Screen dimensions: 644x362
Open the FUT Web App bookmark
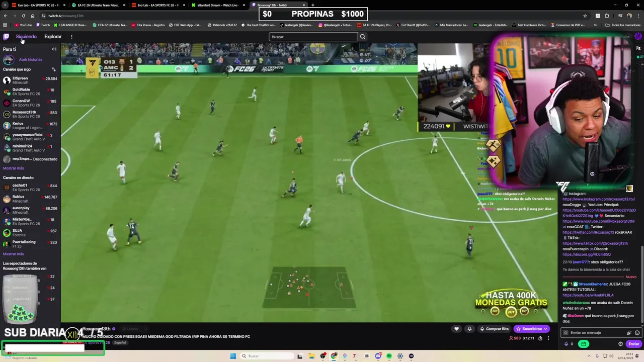pyautogui.click(x=185, y=25)
